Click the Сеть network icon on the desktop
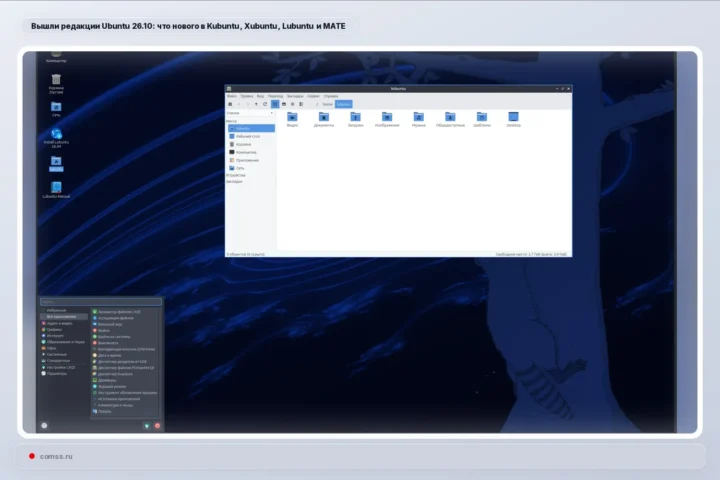This screenshot has height=480, width=720. pyautogui.click(x=56, y=107)
